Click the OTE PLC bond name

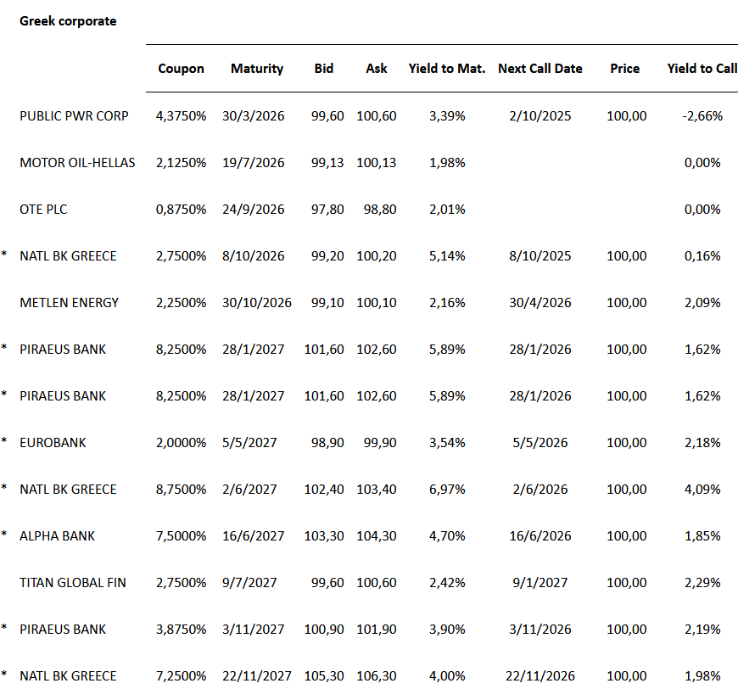43,209
